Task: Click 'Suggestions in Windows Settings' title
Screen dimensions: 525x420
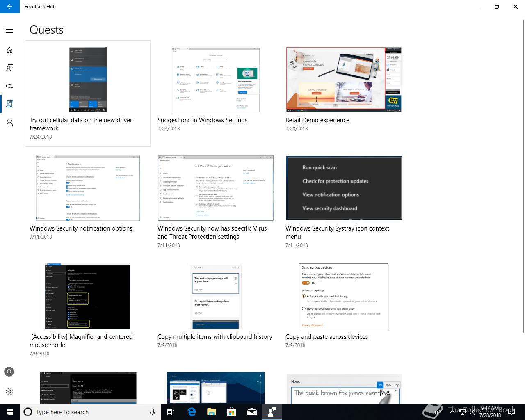Action: click(203, 120)
